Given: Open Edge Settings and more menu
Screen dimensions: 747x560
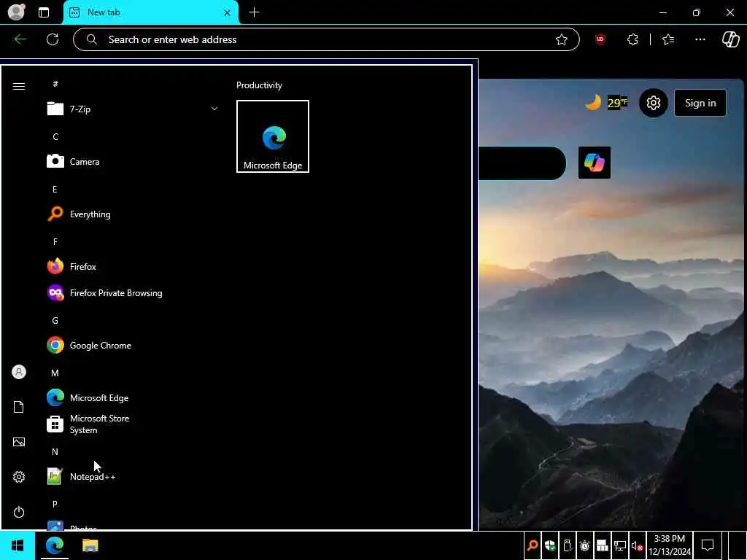Looking at the screenshot, I should coord(700,39).
